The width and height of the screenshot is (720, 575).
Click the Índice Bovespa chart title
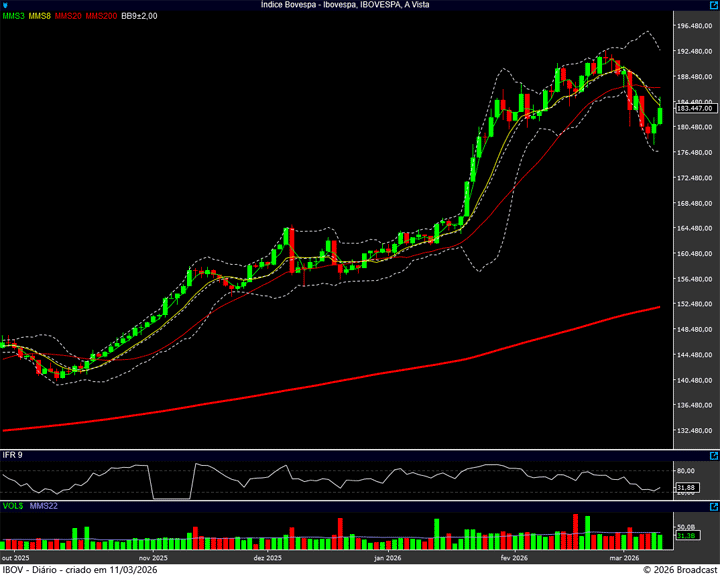[x=359, y=5]
